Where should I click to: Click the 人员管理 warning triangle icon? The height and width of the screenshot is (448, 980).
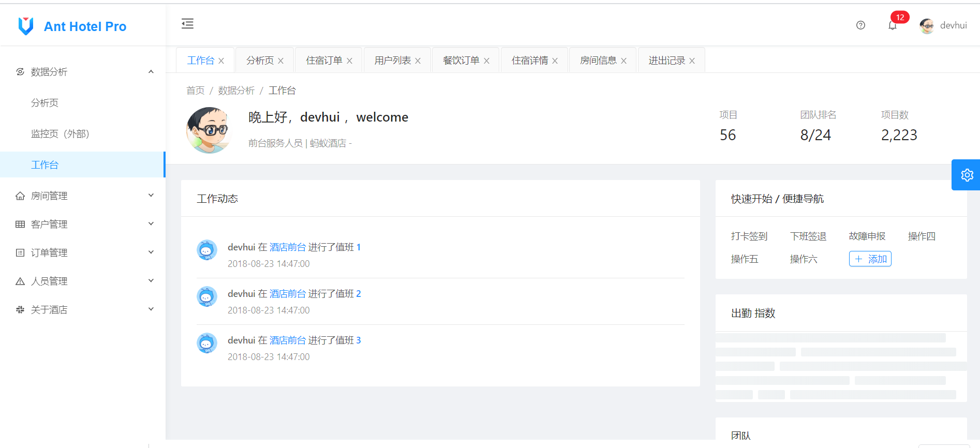click(x=20, y=281)
